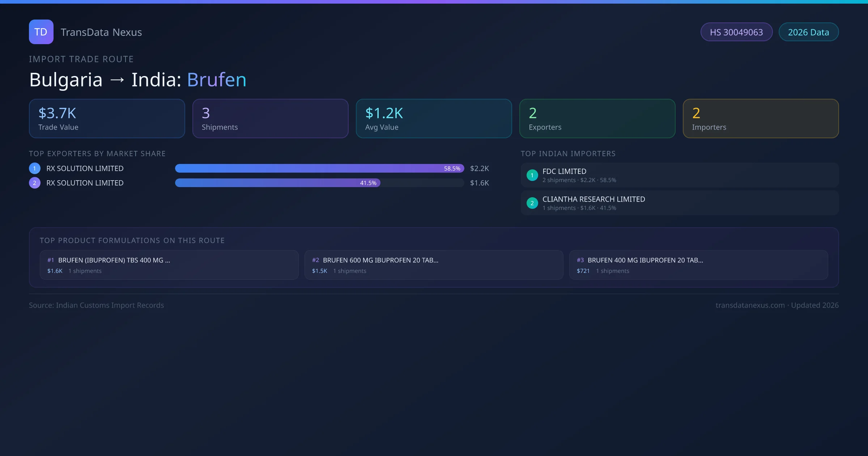Viewport: 868px width, 456px height.
Task: Click Cliantha Research's rank 2 badge
Action: [x=532, y=203]
